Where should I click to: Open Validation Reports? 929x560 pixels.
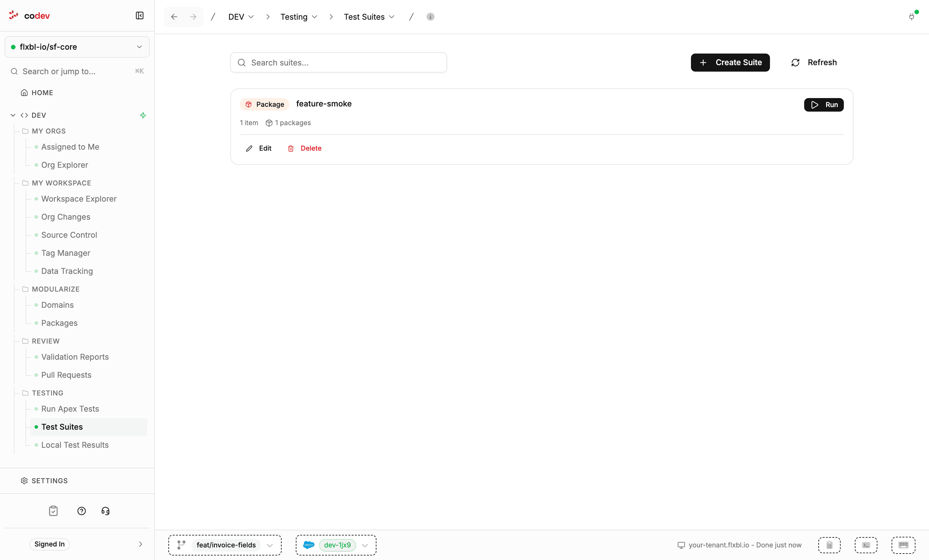pyautogui.click(x=75, y=357)
